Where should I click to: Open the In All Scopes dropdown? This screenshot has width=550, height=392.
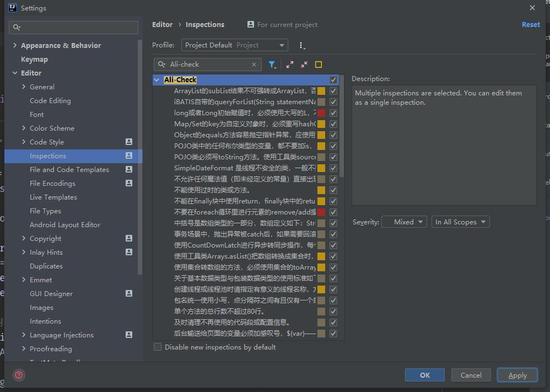coord(460,222)
